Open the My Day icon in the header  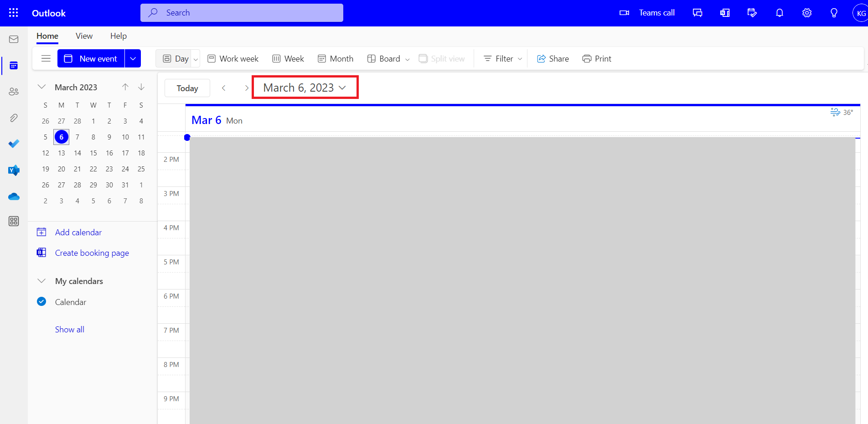click(752, 13)
